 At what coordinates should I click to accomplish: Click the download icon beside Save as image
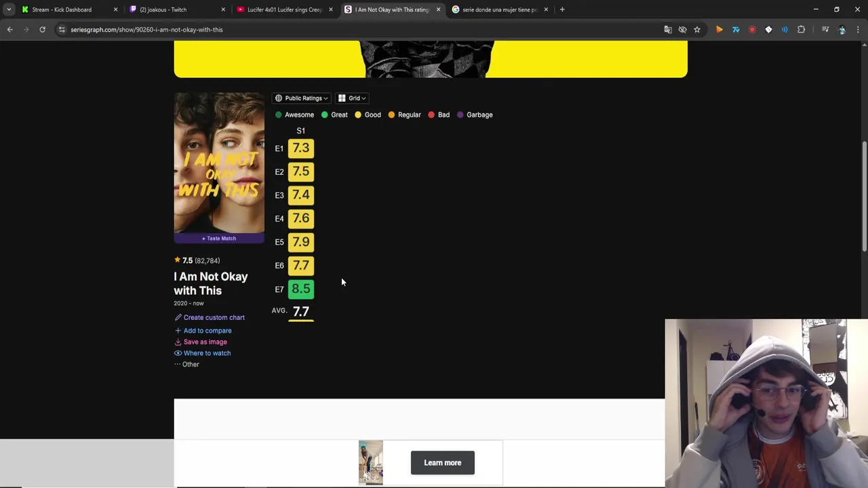tap(178, 342)
